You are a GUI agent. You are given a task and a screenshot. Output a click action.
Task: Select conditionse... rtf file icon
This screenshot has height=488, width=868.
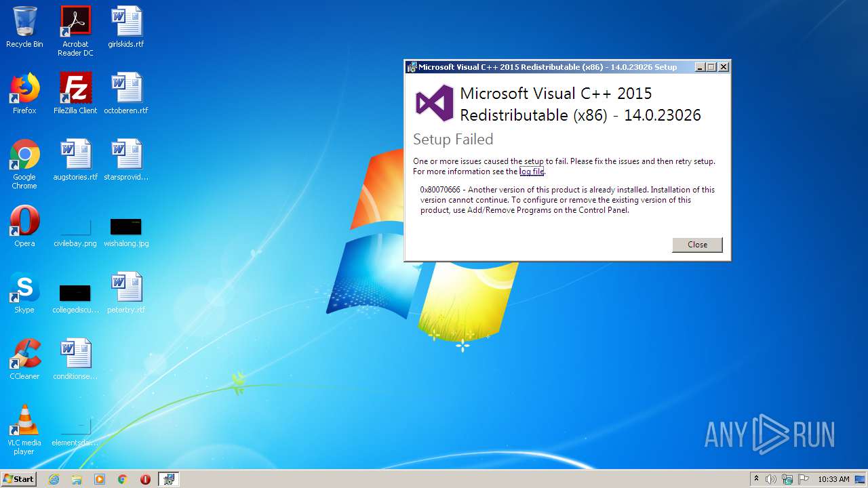pos(75,359)
